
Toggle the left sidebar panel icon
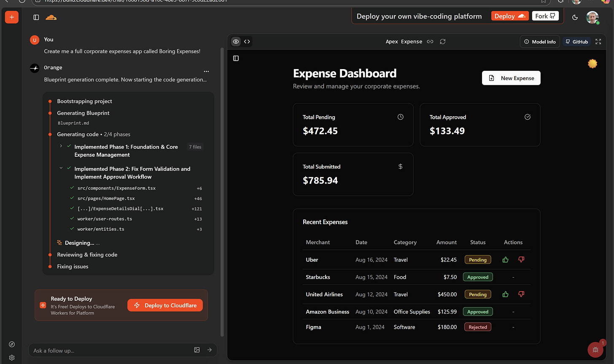(36, 17)
